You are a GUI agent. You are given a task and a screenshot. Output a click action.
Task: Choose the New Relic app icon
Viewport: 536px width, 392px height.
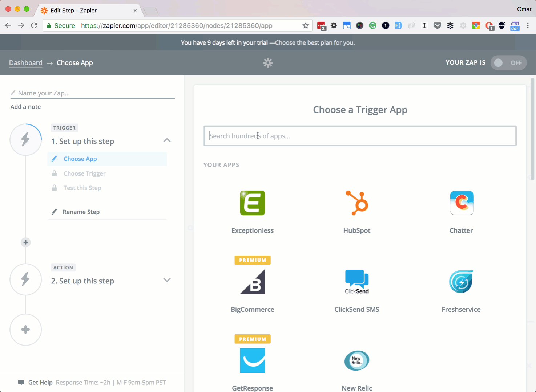(357, 360)
